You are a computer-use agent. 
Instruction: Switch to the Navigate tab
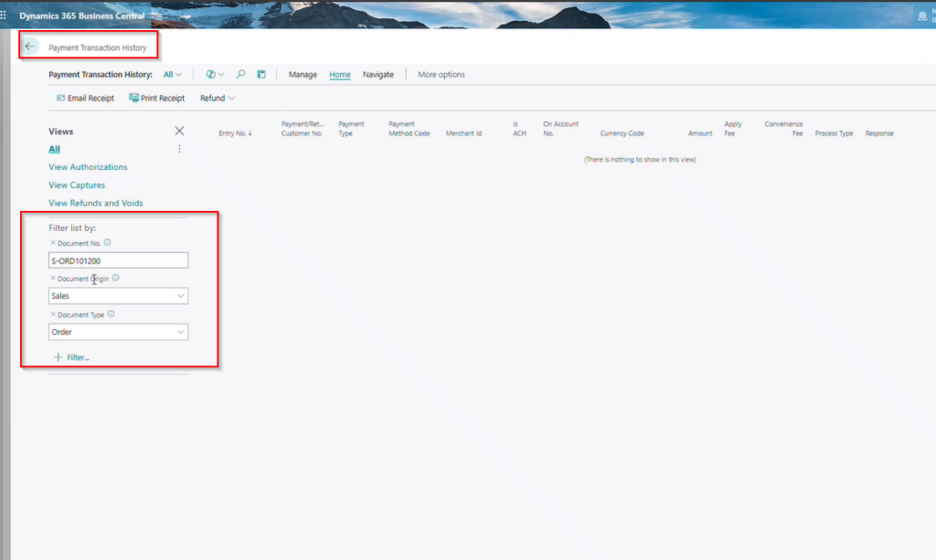pos(378,74)
